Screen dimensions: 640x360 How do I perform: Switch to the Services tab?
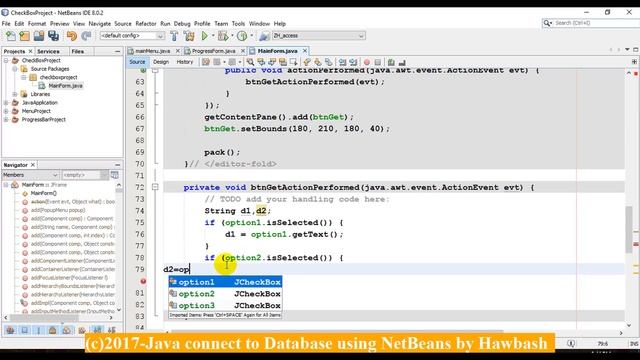(x=48, y=51)
